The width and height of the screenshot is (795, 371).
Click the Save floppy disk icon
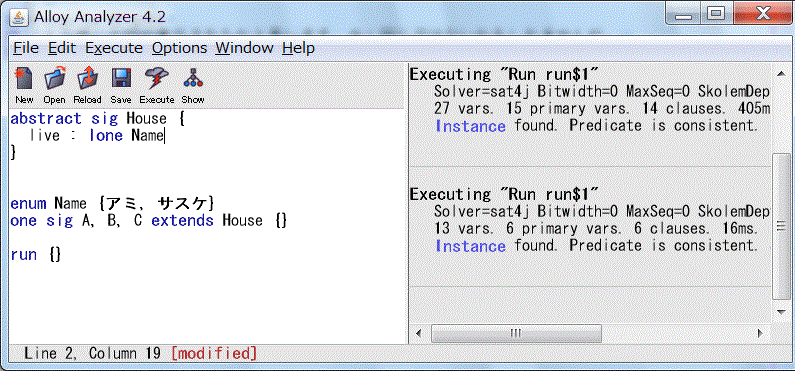point(121,86)
